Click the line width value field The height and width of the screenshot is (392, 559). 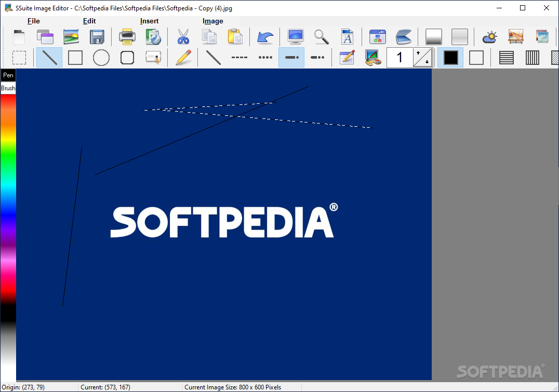click(400, 58)
